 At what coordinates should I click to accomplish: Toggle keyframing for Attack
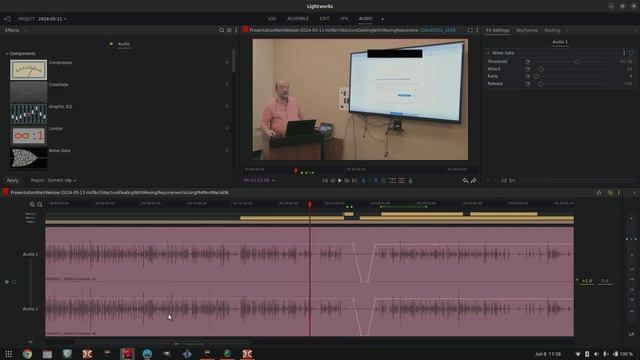tap(527, 69)
